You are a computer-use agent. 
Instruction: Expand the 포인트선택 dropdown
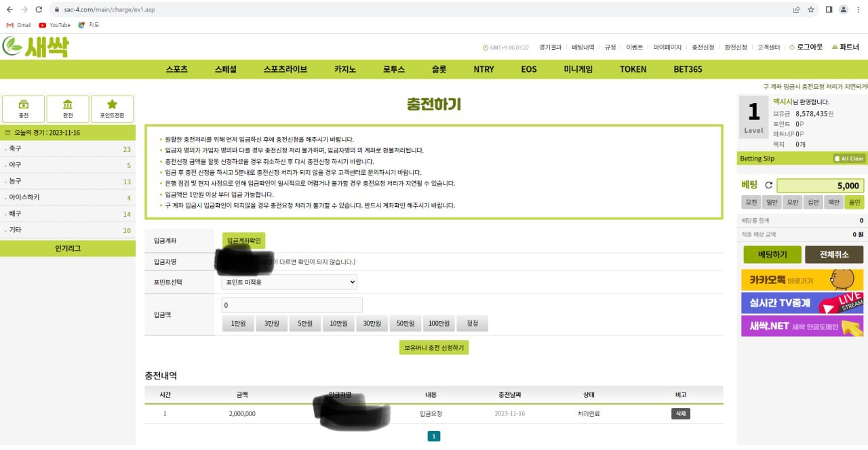[289, 282]
